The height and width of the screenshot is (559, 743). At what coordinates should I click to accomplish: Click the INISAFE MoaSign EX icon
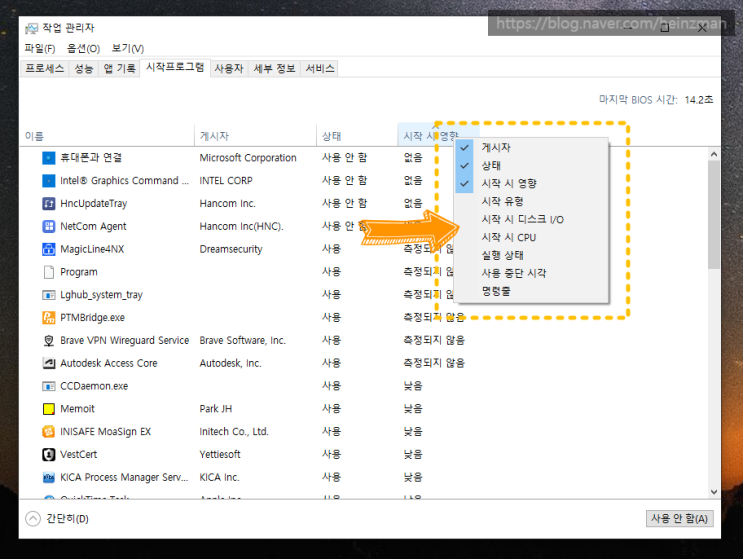[49, 432]
